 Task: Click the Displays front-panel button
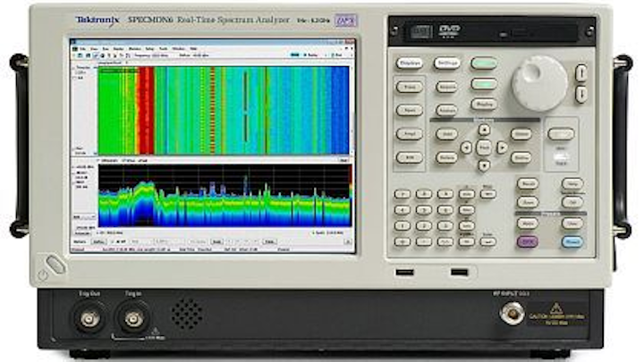coord(410,63)
